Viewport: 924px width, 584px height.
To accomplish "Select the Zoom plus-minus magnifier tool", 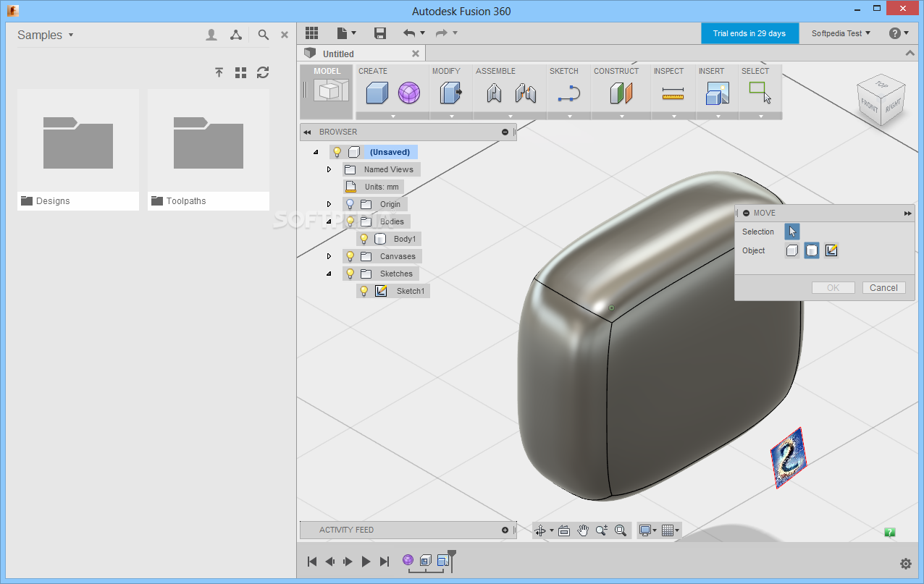I will 602,530.
